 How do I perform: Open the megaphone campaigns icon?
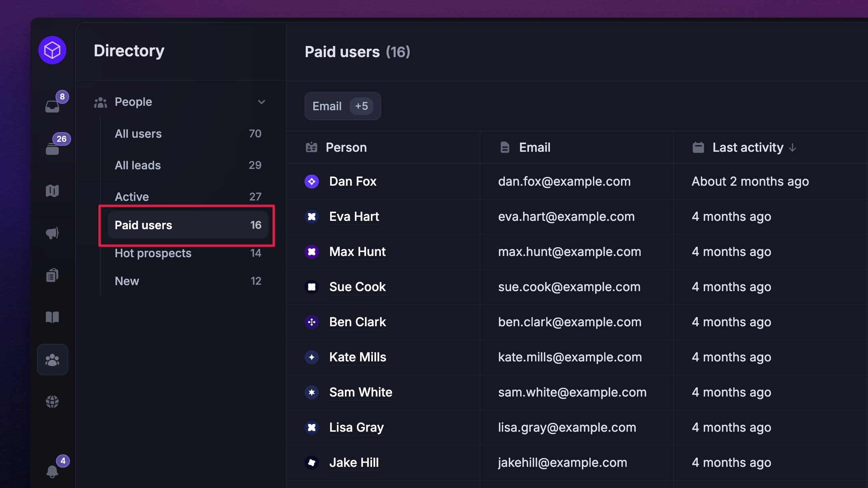point(52,233)
